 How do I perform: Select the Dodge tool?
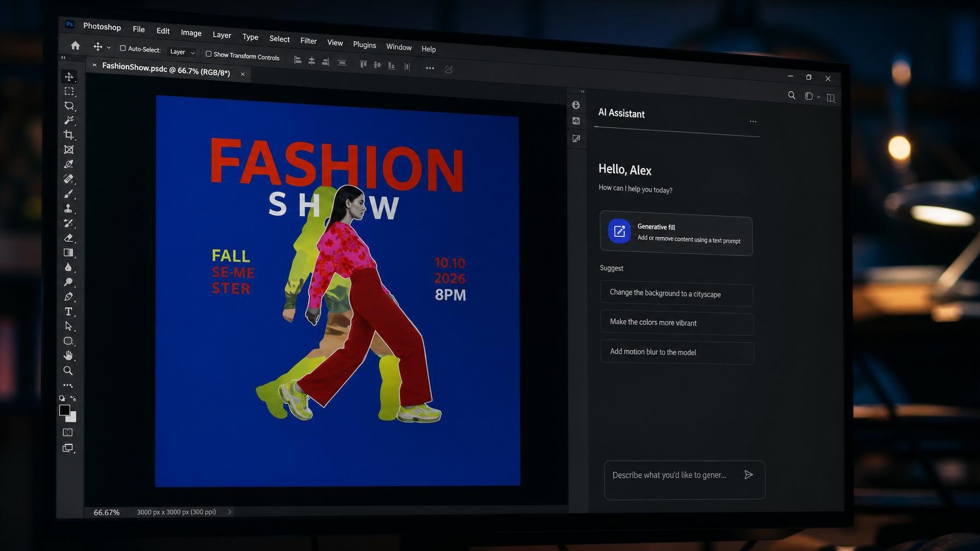[x=68, y=282]
